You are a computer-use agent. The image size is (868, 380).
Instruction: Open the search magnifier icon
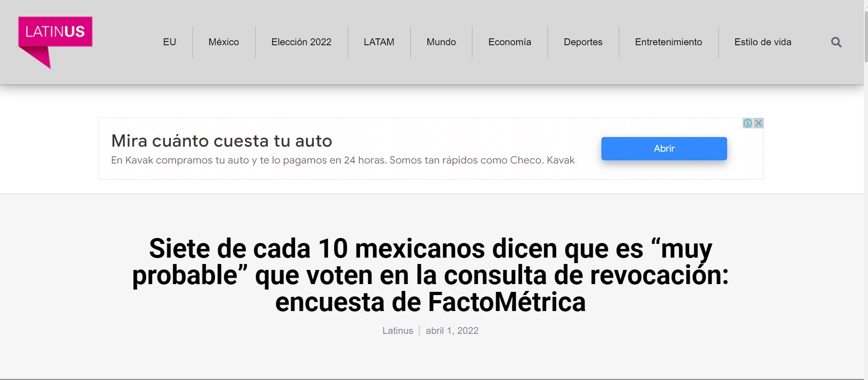coord(836,42)
